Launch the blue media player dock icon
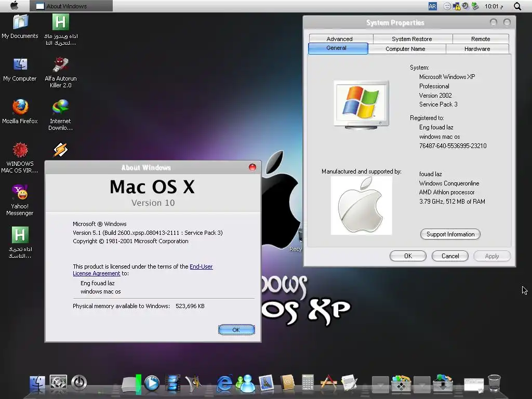Screen dimensions: 532x399 coord(152,383)
